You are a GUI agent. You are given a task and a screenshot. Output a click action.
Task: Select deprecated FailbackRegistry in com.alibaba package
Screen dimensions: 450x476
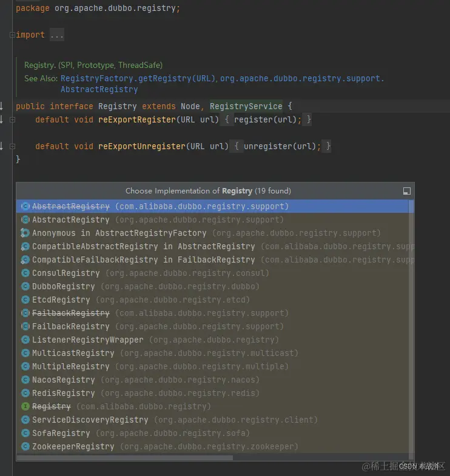212,313
